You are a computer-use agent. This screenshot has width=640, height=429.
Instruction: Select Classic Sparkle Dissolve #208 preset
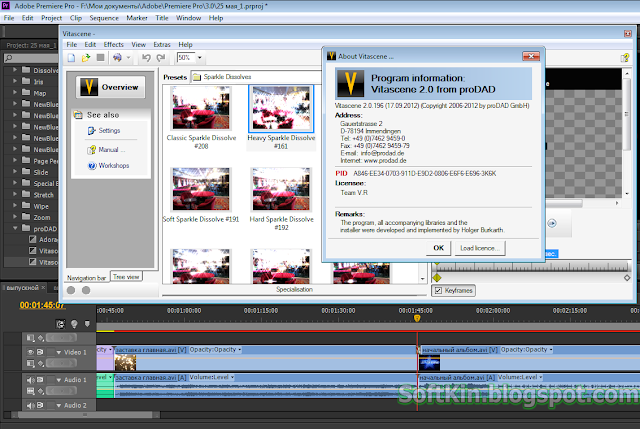pos(201,118)
